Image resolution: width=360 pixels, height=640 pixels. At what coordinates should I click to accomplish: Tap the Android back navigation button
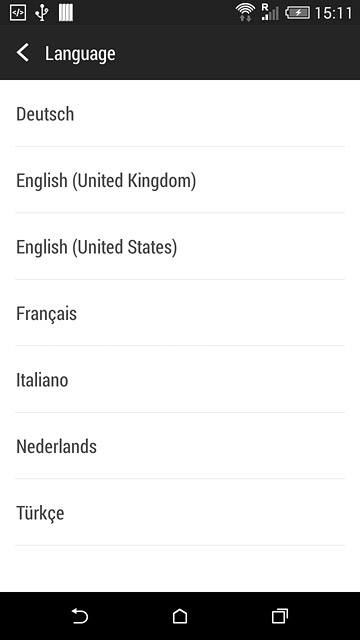tap(80, 616)
